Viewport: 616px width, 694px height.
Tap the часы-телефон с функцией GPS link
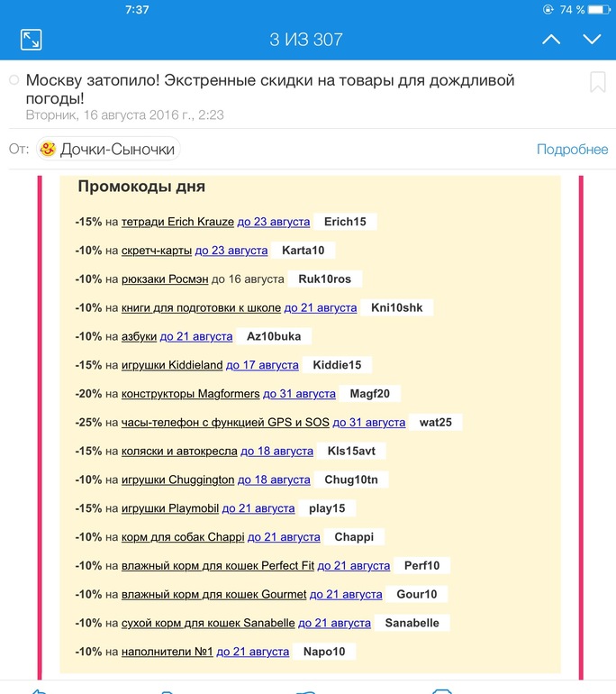click(x=225, y=422)
